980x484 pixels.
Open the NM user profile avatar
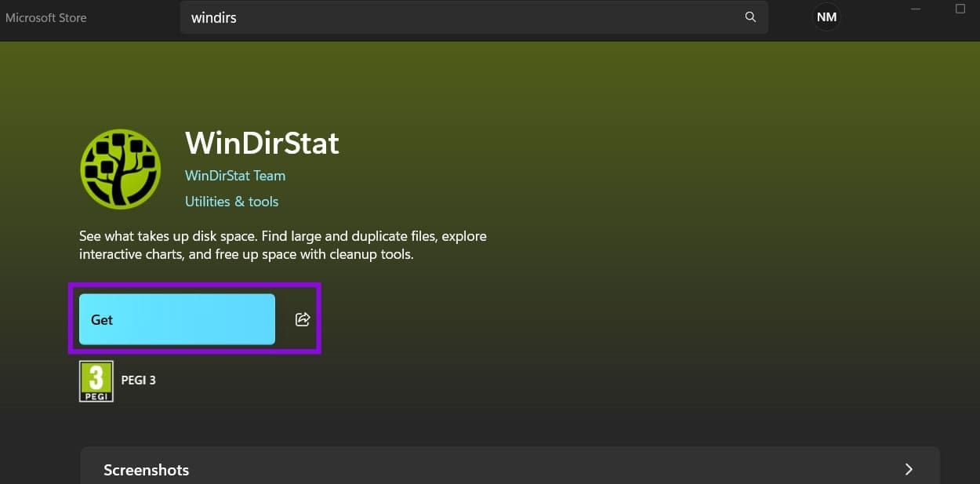pyautogui.click(x=826, y=16)
